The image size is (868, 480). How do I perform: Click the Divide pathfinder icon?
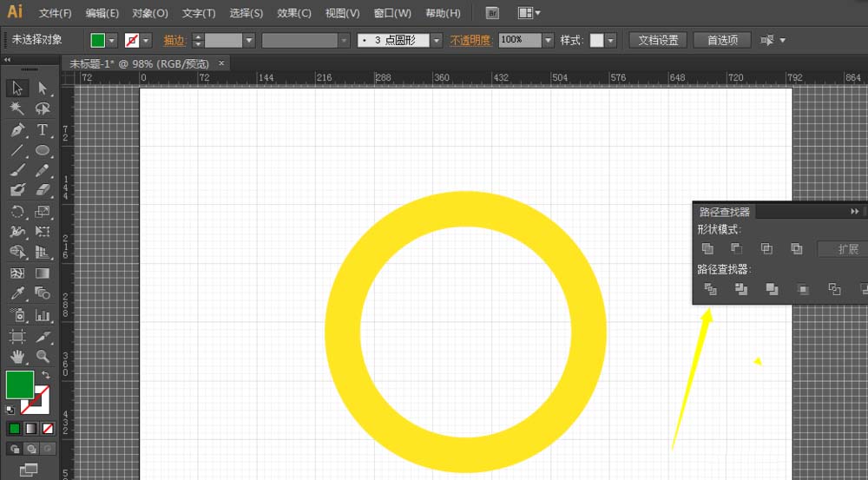tap(710, 289)
